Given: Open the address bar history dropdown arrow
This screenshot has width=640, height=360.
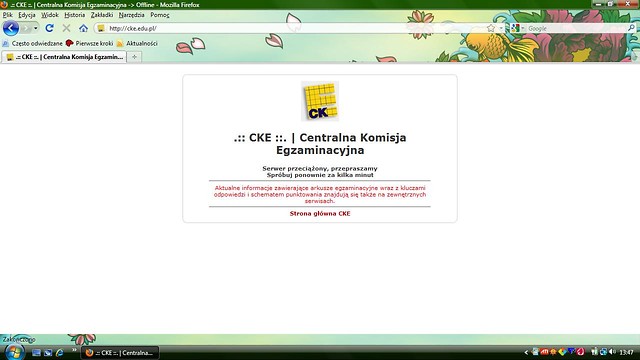Looking at the screenshot, I should [x=501, y=28].
